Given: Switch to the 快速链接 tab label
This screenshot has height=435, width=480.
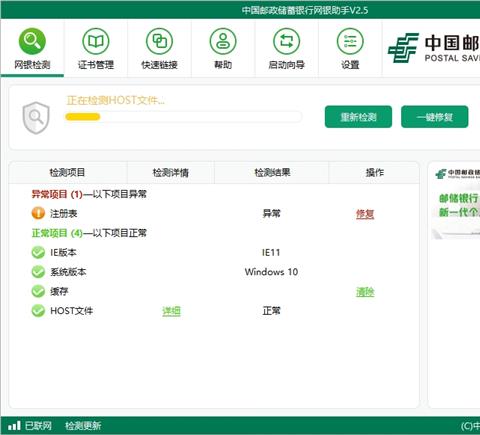Looking at the screenshot, I should click(x=159, y=65).
